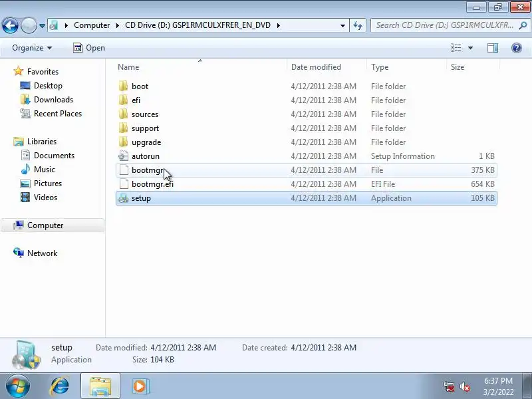Click the Setup Information type cell

point(403,156)
